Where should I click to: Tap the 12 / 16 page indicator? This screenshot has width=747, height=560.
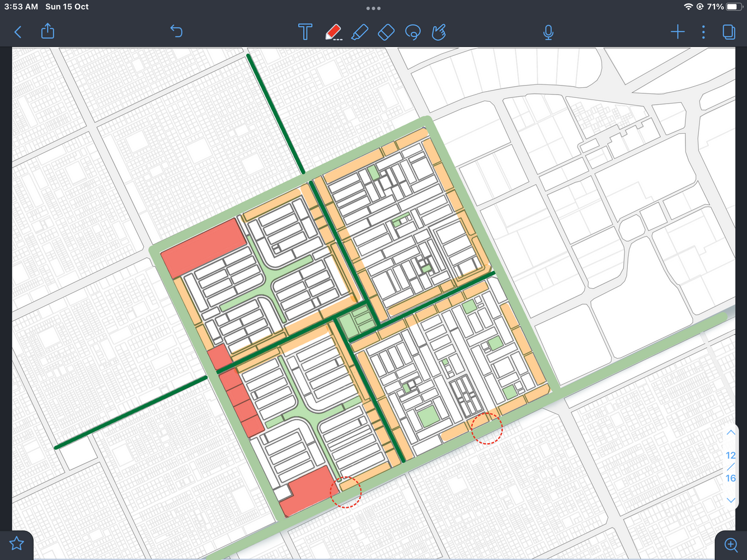[x=731, y=467]
